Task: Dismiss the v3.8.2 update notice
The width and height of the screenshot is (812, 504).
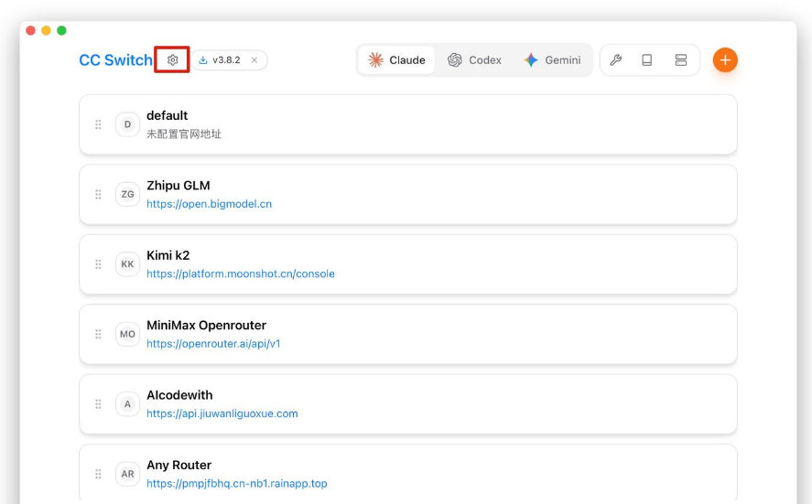Action: (x=254, y=60)
